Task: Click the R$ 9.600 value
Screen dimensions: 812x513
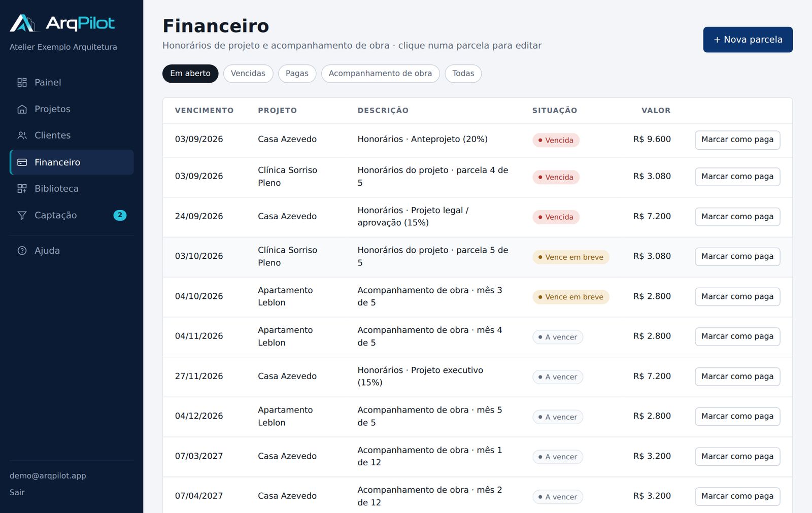Action: (652, 139)
